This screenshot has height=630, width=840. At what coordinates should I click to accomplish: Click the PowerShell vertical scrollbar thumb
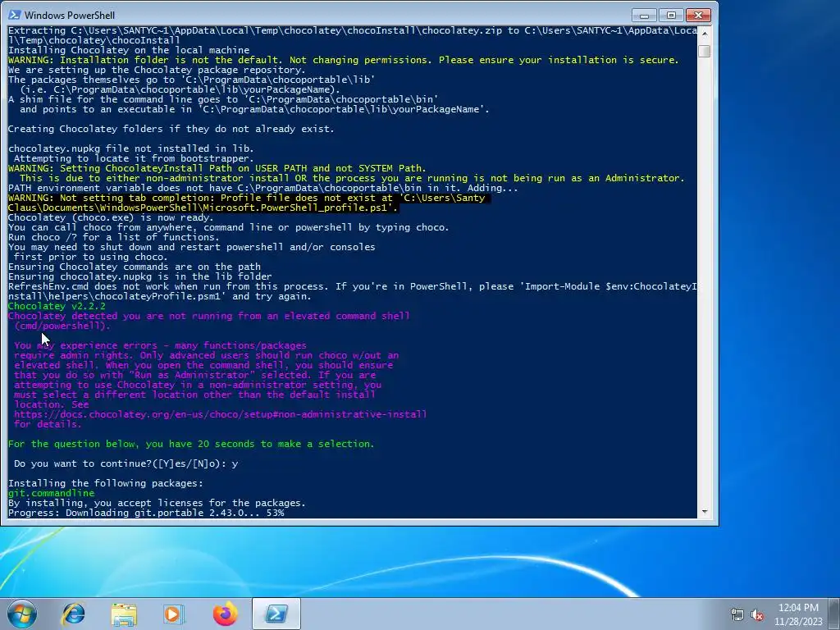point(705,51)
